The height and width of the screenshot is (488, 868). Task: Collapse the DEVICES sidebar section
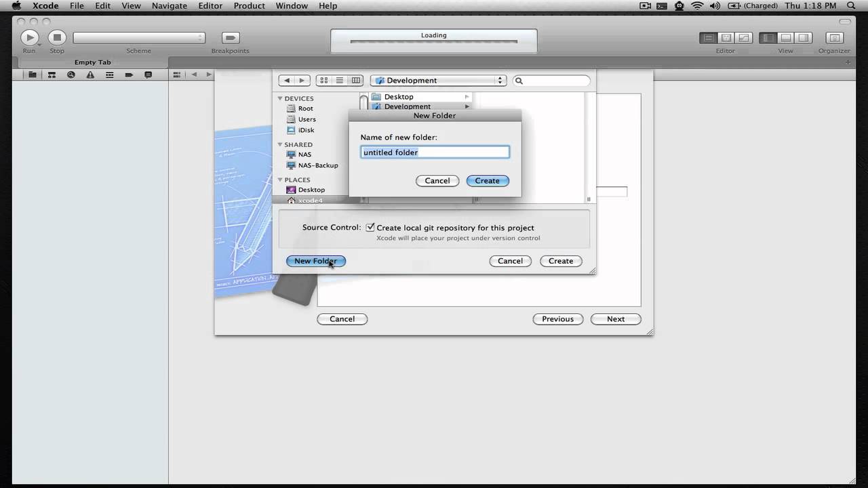[x=280, y=98]
